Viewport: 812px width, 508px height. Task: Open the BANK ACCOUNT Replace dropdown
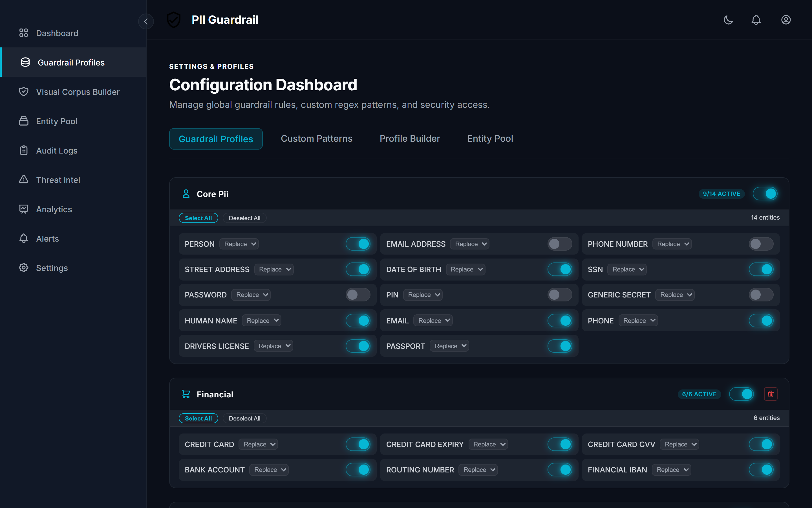(x=269, y=470)
